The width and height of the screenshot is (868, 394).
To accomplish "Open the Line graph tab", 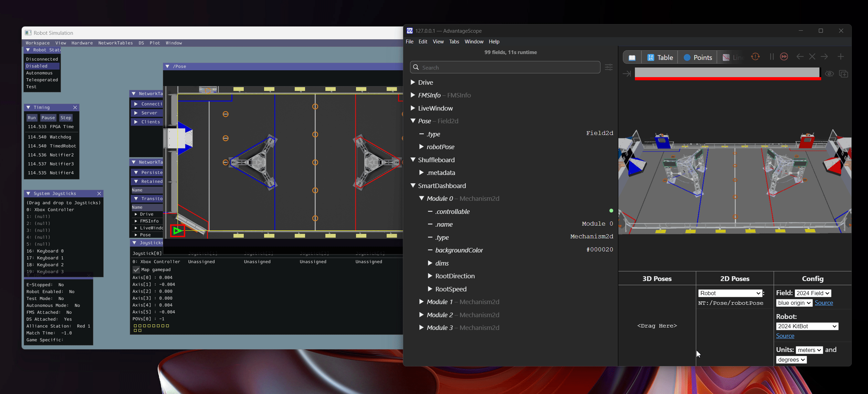I will pos(733,58).
